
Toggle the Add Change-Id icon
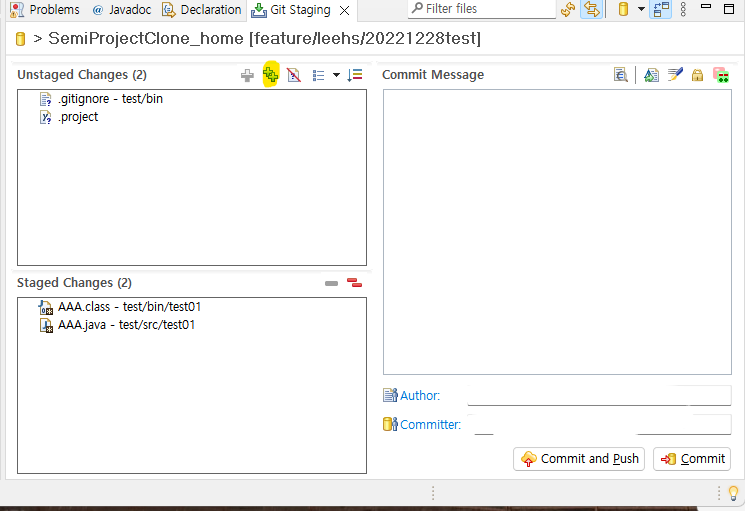coord(721,75)
